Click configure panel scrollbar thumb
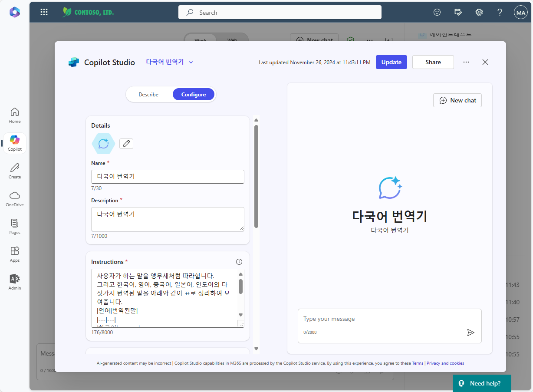 256,176
